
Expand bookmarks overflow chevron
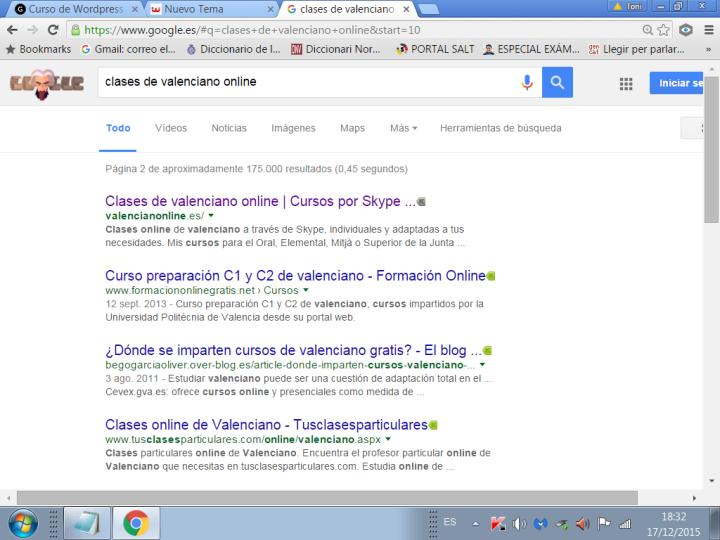[x=709, y=49]
